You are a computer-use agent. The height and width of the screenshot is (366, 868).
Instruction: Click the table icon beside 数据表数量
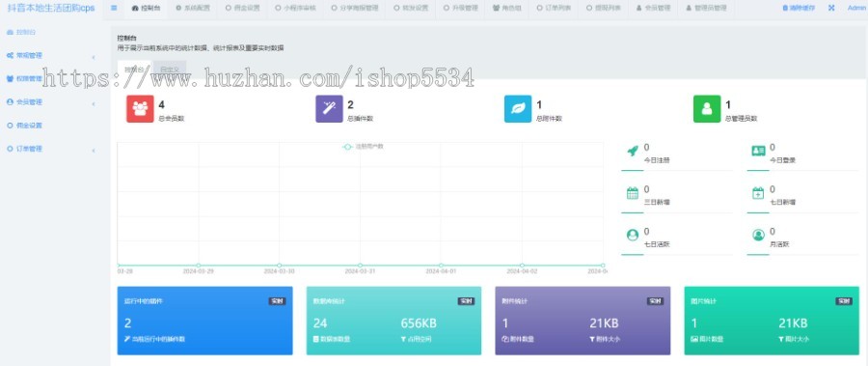click(x=316, y=338)
